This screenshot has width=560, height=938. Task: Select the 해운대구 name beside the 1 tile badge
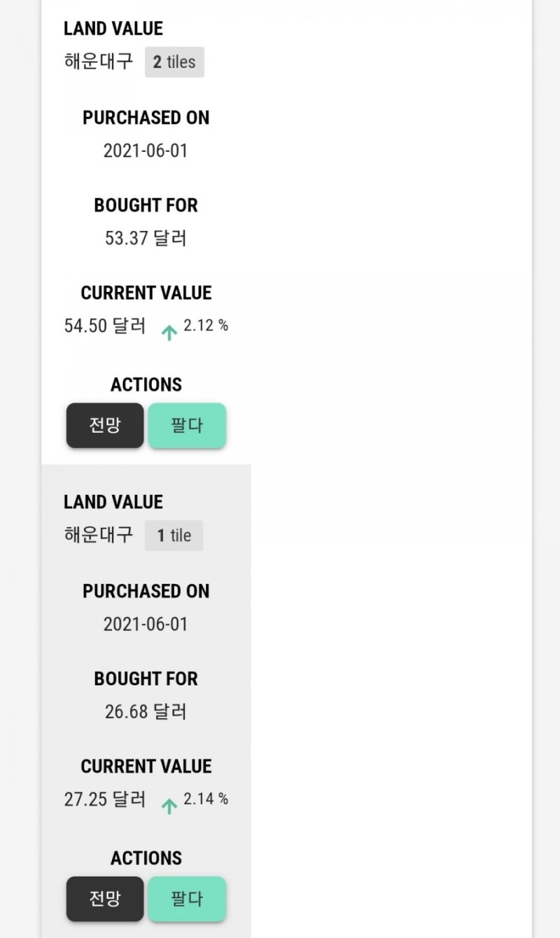99,535
